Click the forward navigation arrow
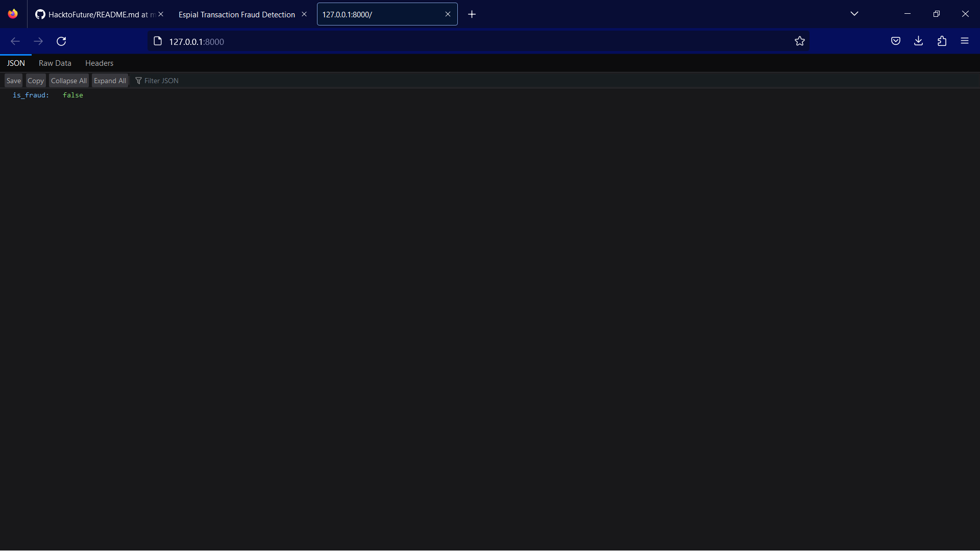 coord(38,41)
